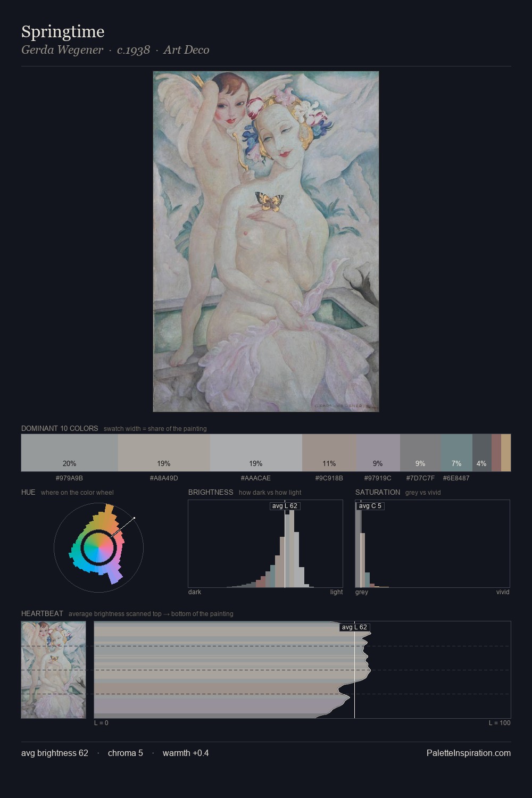Click the 'HUE' section heading
Viewport: 532px width, 798px height.
point(28,492)
